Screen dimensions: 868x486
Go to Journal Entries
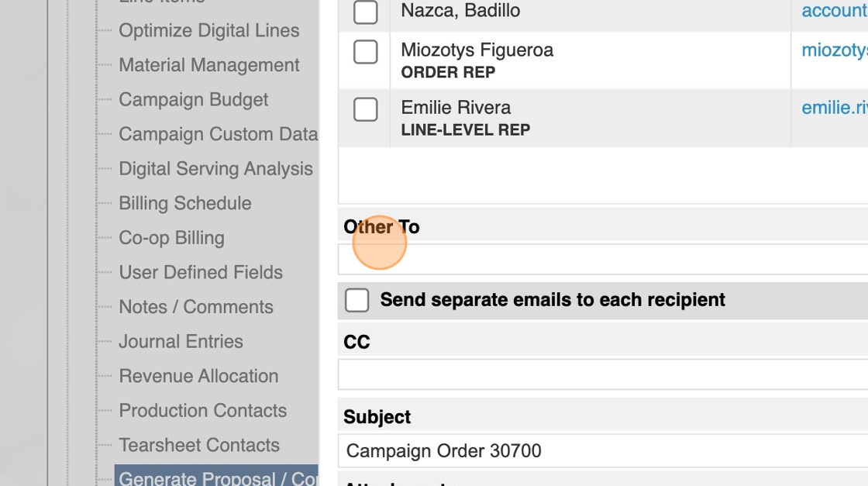pos(181,342)
